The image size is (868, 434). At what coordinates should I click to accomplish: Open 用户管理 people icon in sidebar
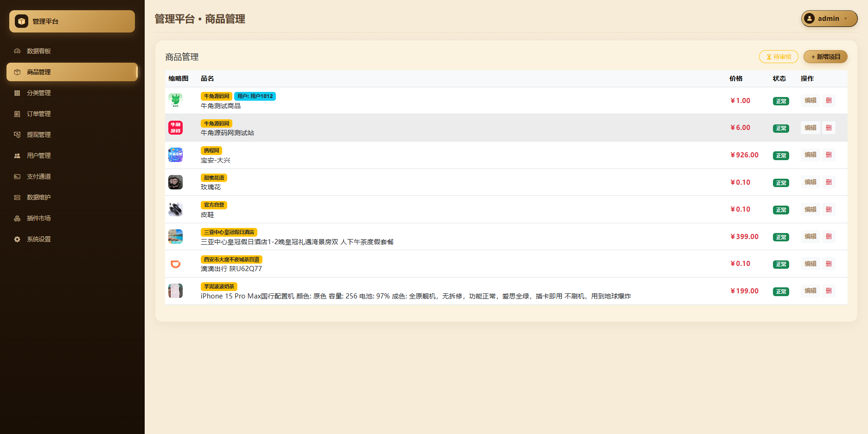click(17, 155)
